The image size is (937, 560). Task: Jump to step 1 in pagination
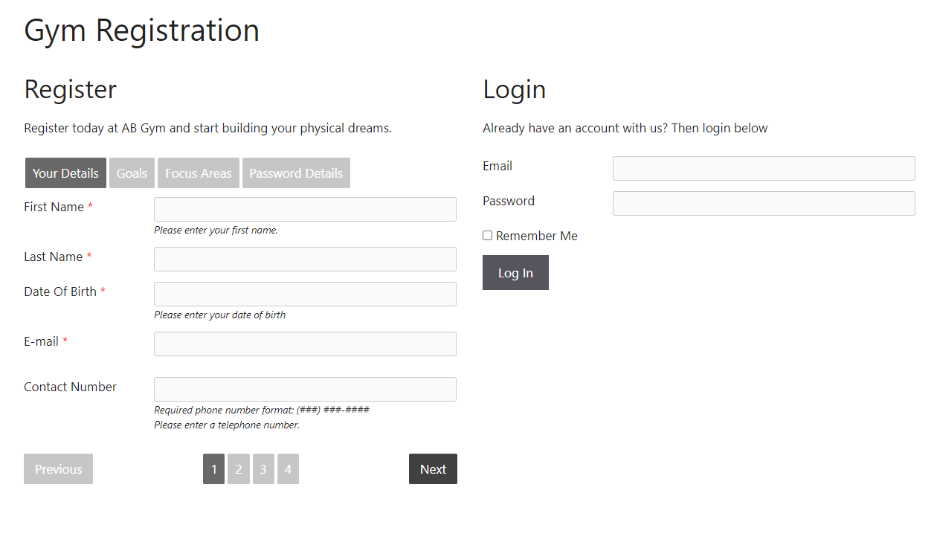pyautogui.click(x=213, y=469)
